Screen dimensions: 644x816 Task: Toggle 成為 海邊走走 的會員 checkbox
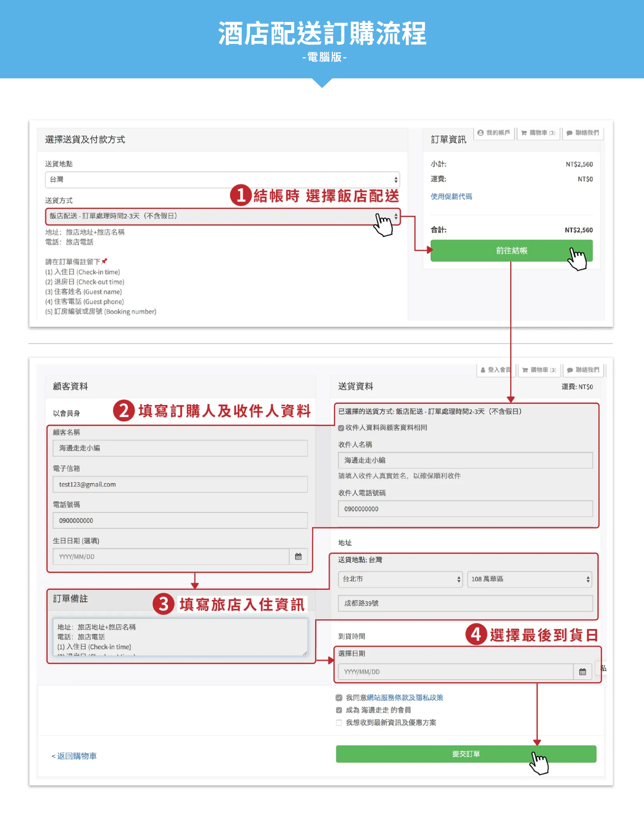tap(339, 710)
